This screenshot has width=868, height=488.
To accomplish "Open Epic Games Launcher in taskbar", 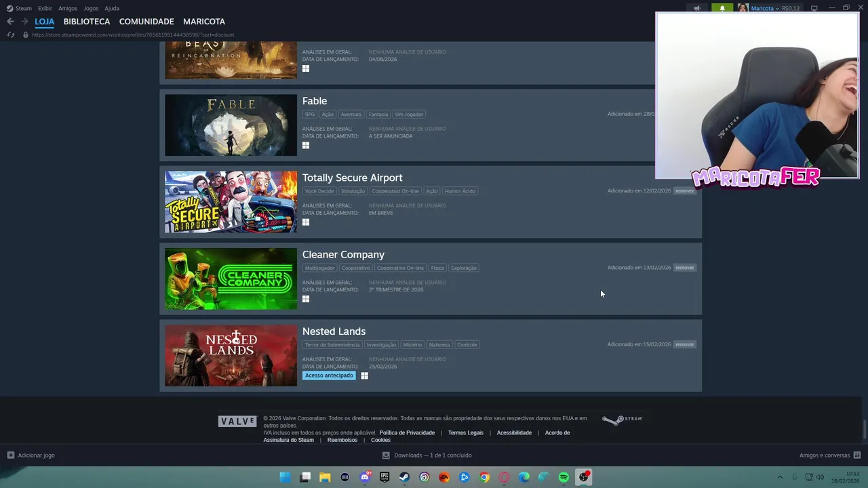I will tap(384, 477).
